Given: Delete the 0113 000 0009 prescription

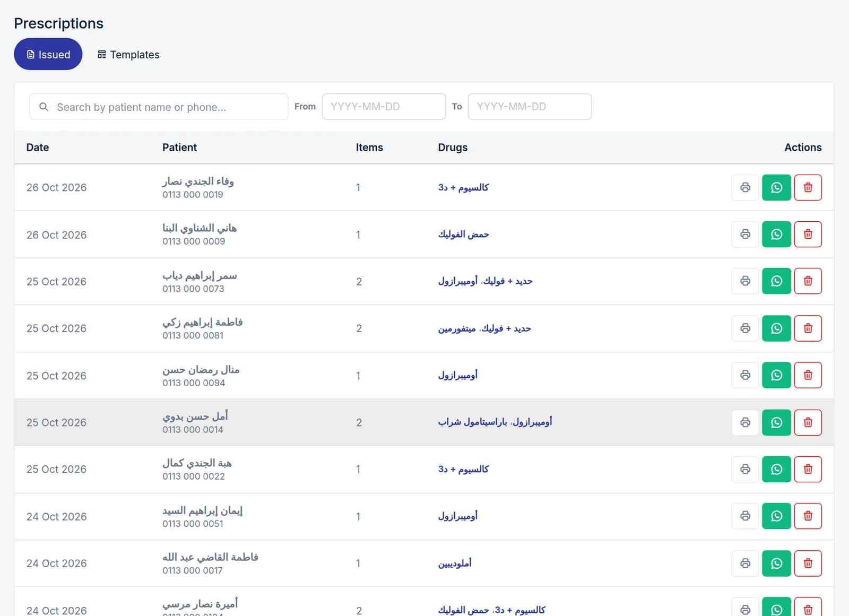Looking at the screenshot, I should point(808,234).
